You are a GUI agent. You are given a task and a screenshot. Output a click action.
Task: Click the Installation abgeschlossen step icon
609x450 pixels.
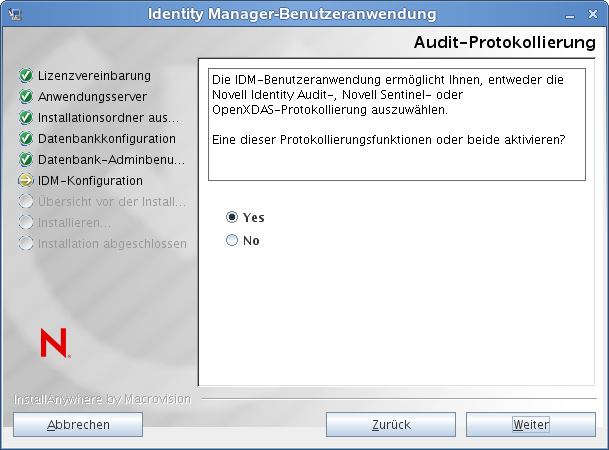(26, 244)
